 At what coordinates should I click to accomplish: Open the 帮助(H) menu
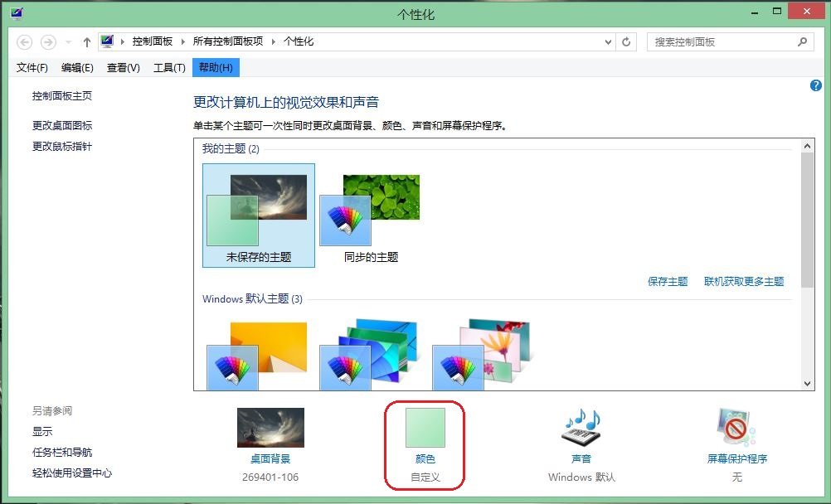coord(215,67)
